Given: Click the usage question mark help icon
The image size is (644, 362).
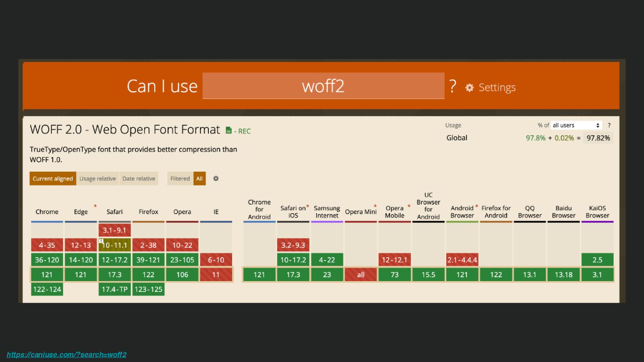Looking at the screenshot, I should [609, 125].
